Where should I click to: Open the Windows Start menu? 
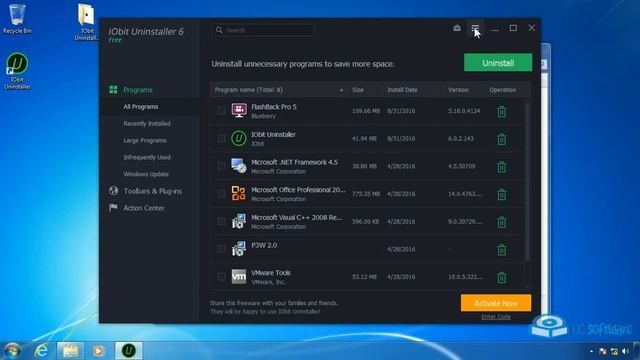click(x=12, y=351)
